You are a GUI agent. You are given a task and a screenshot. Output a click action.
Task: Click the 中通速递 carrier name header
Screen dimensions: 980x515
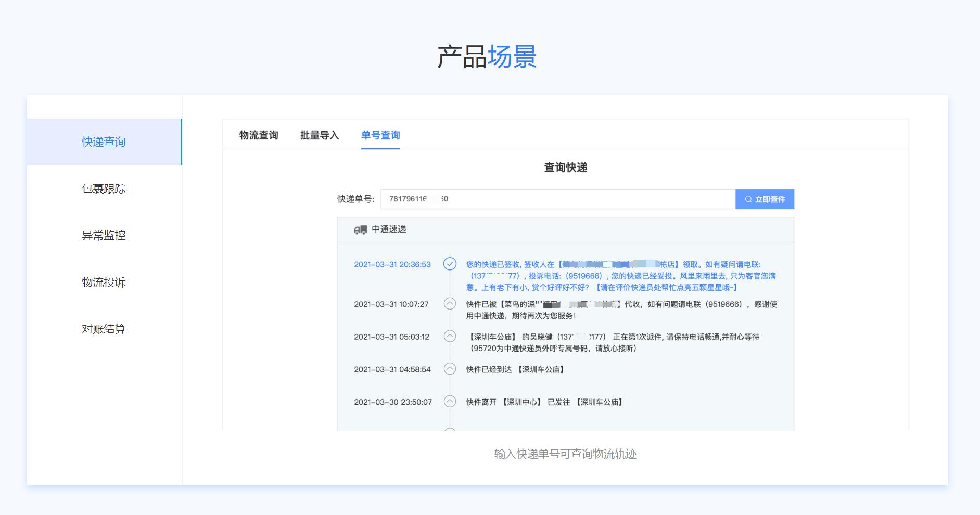(x=389, y=229)
